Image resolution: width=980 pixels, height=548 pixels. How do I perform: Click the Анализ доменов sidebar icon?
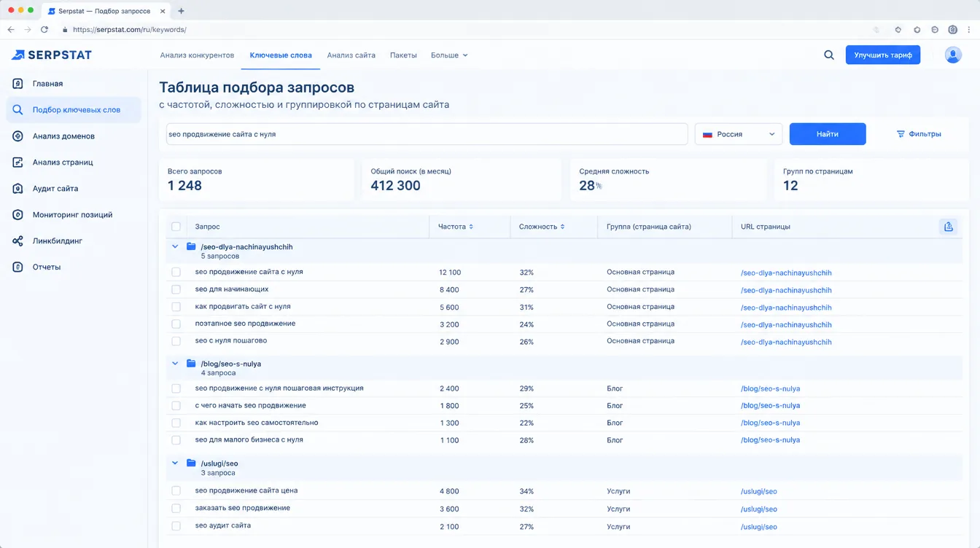tap(17, 136)
